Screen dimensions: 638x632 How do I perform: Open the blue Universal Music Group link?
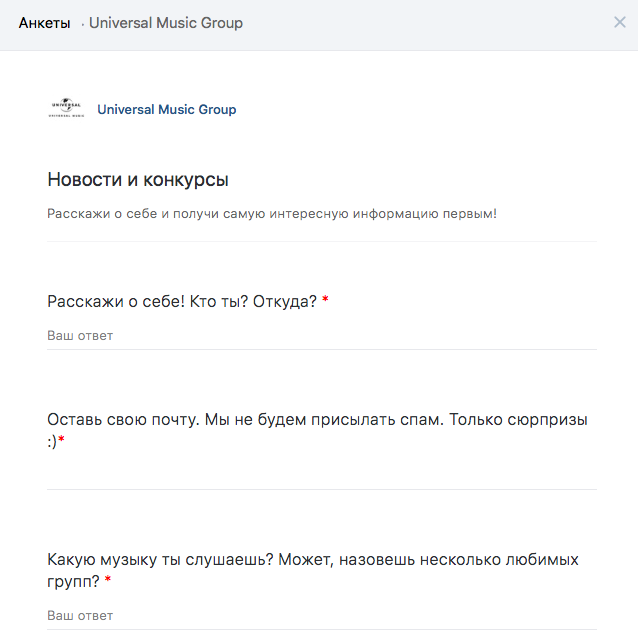point(166,109)
